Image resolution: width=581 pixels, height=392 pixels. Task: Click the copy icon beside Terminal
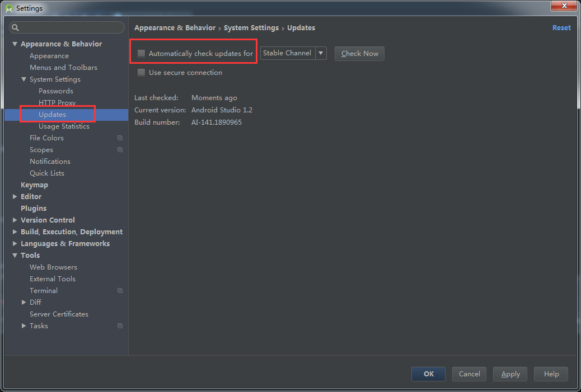click(120, 291)
